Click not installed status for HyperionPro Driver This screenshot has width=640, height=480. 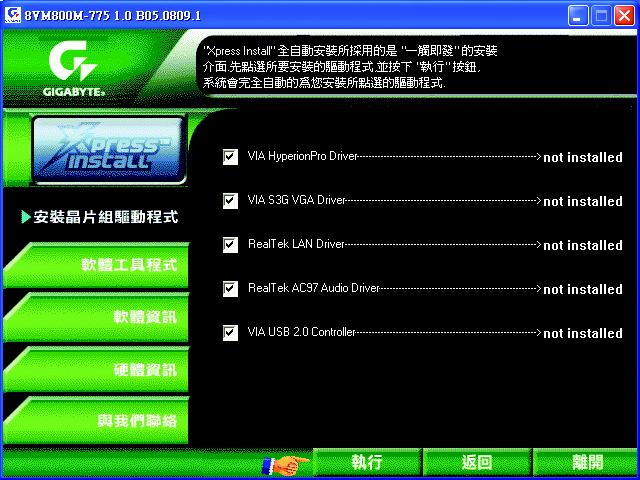point(583,157)
